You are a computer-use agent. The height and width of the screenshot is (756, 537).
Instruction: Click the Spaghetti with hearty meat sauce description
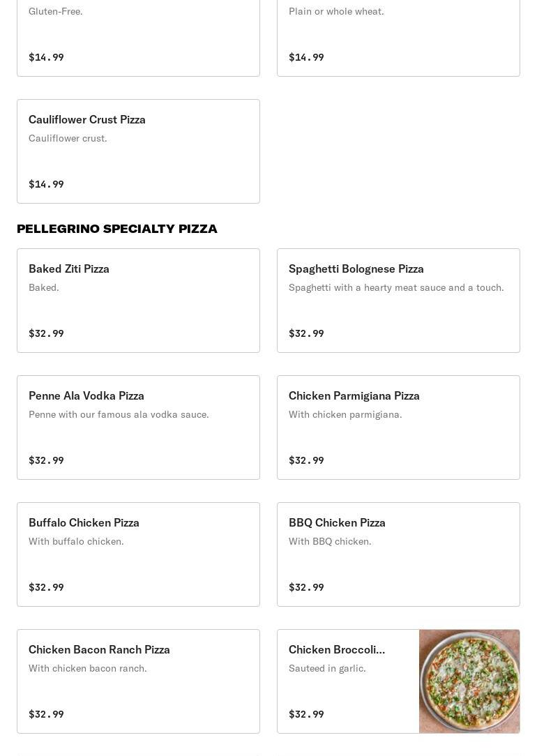coord(396,287)
